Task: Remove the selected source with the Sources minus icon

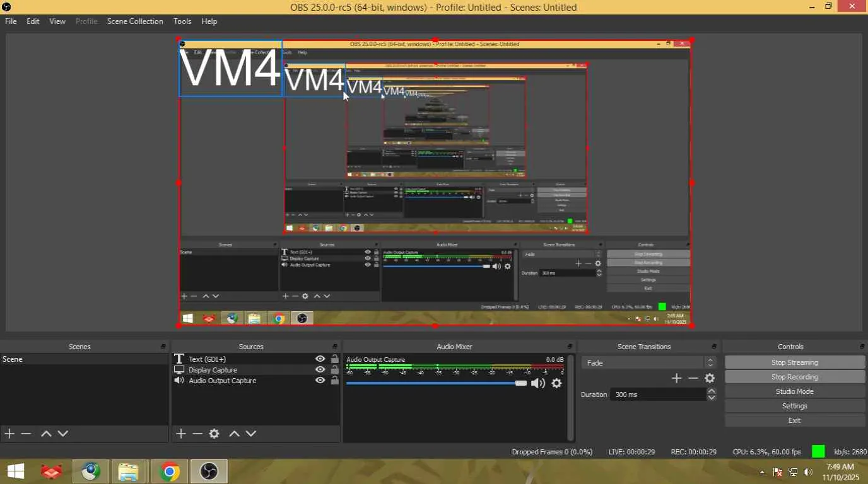Action: pyautogui.click(x=197, y=434)
